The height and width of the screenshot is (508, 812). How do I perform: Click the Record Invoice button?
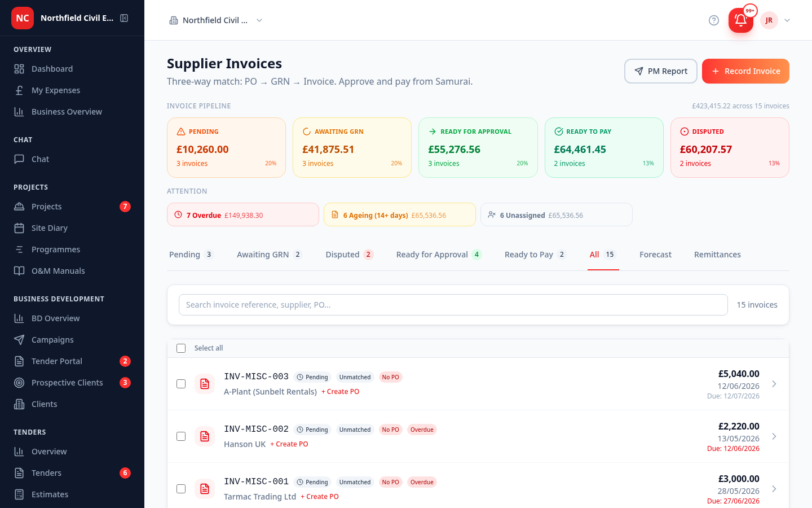tap(745, 71)
